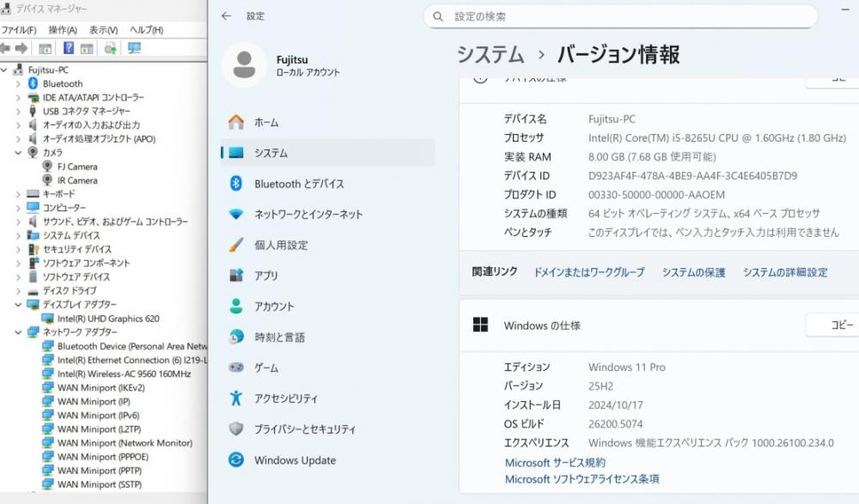Viewport: 859px width, 504px height.
Task: Click the back arrow toolbar icon in Device Manager
Action: click(x=5, y=48)
